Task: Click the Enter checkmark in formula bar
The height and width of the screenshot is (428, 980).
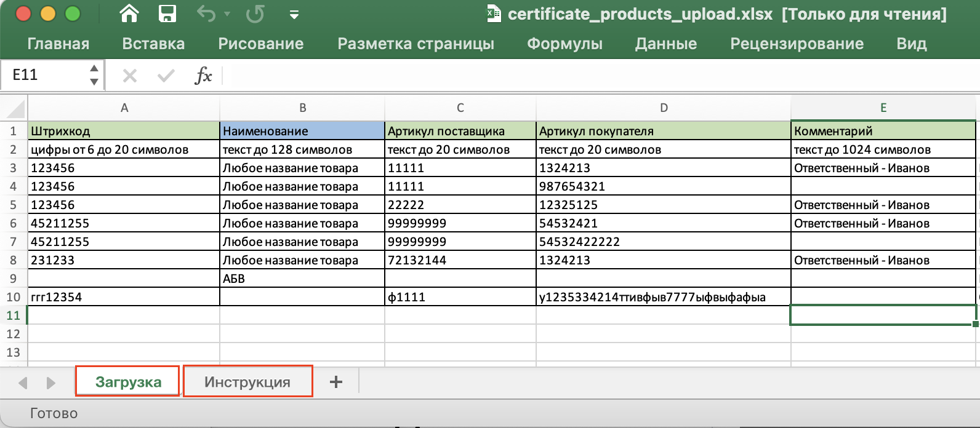Action: click(x=166, y=76)
